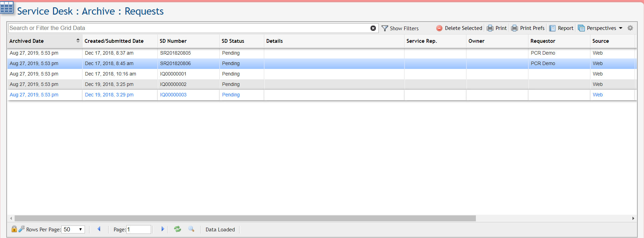
Task: Sort by SD Status column header
Action: click(242, 41)
